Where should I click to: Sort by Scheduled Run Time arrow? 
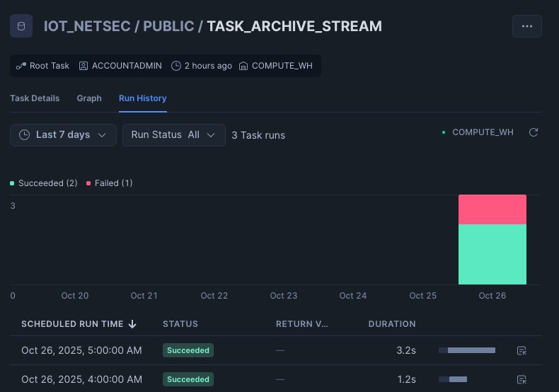132,324
